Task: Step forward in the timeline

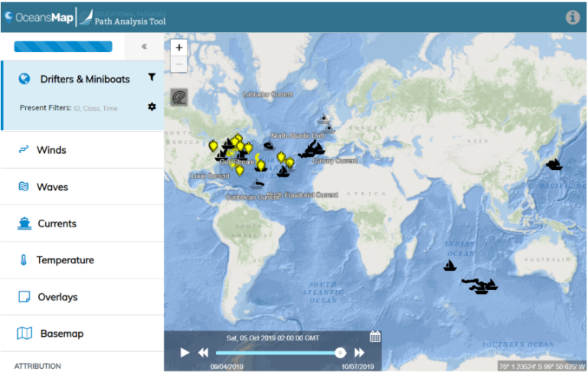Action: click(x=359, y=353)
